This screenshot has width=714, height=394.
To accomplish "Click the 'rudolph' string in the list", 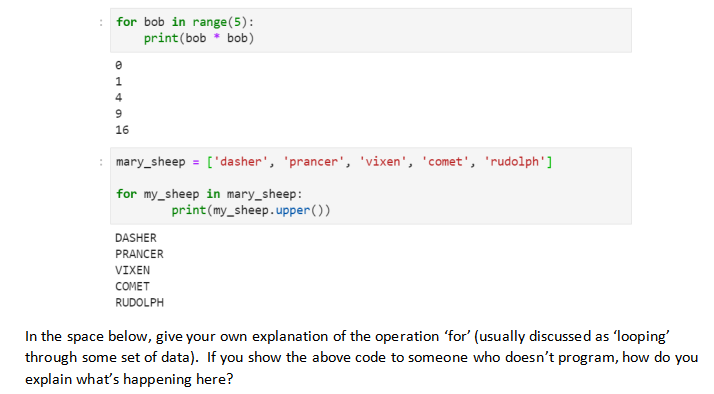I will pos(515,162).
